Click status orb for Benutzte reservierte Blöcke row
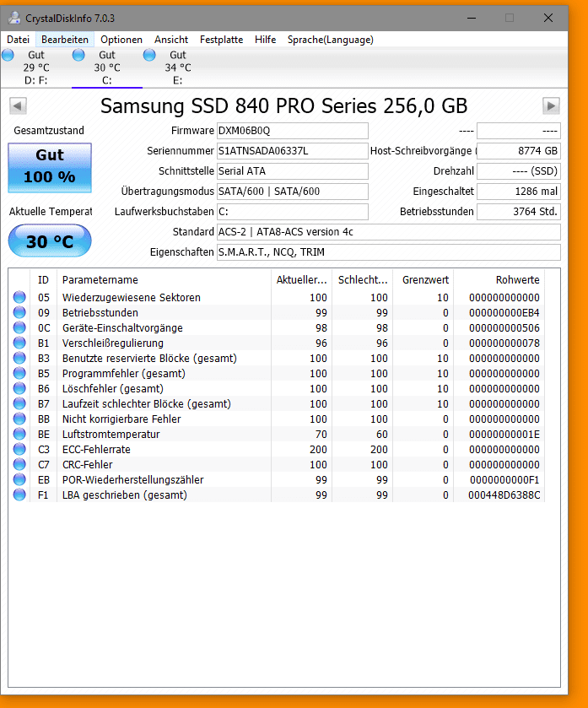This screenshot has height=708, width=588. [19, 358]
